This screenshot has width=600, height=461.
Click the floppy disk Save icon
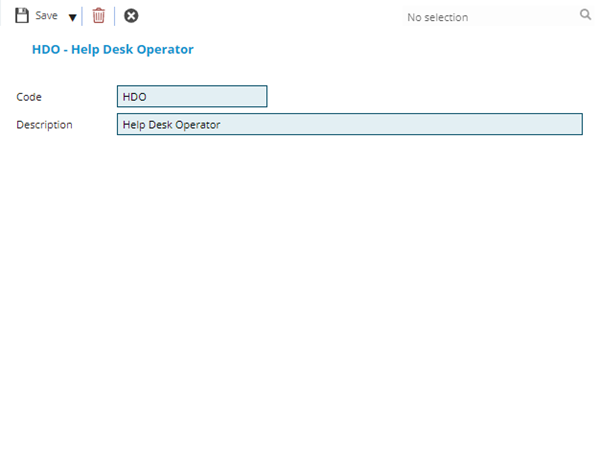tap(22, 16)
